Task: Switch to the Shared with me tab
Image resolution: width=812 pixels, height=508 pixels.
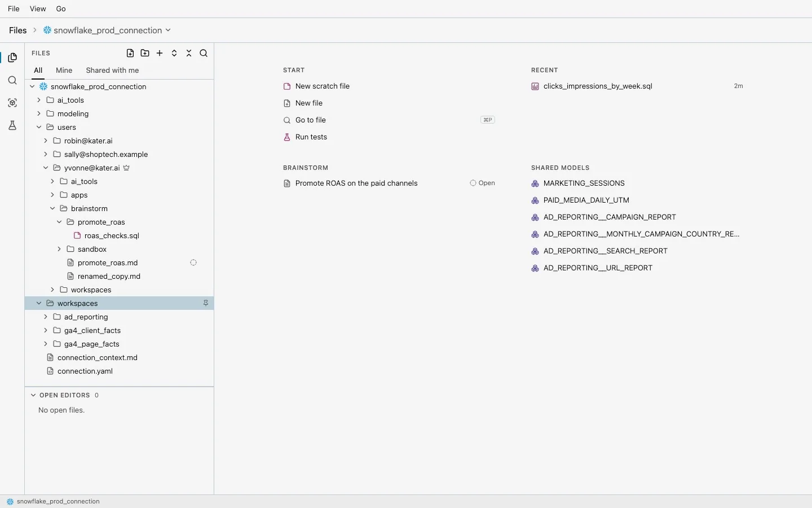Action: click(x=112, y=71)
